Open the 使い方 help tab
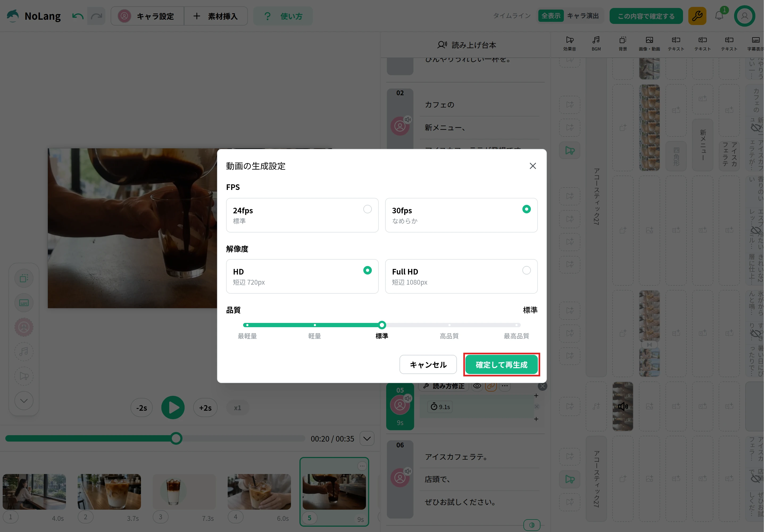Image resolution: width=766 pixels, height=532 pixels. [x=283, y=16]
